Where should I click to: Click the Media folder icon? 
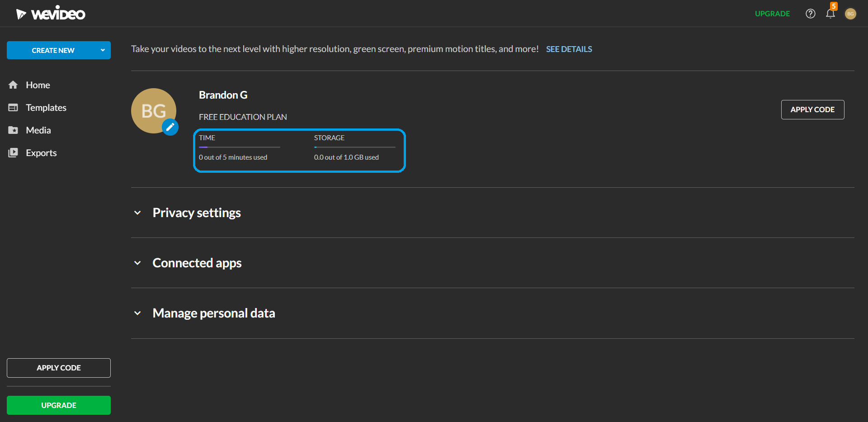point(13,130)
